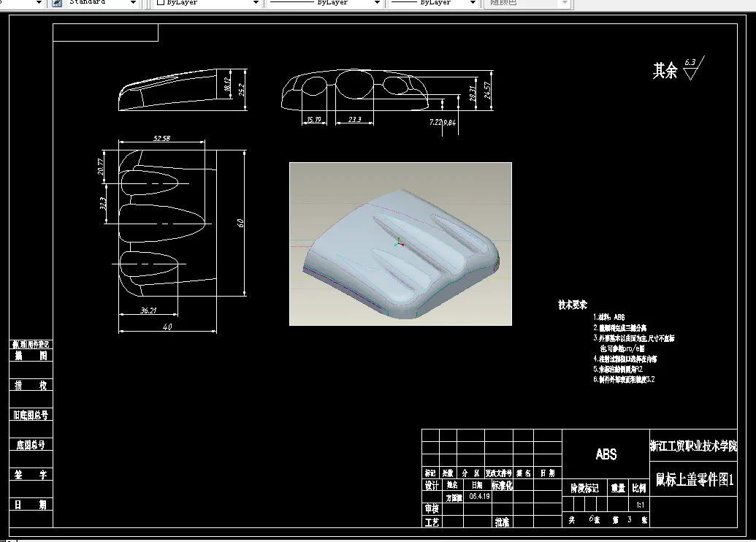Select the 25.2 dimension in side view
The image size is (756, 542).
[241, 89]
